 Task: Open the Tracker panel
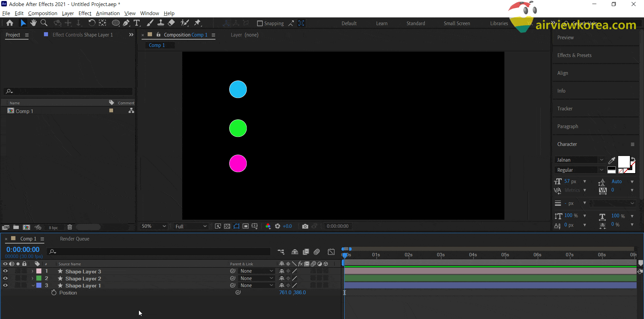coord(565,109)
